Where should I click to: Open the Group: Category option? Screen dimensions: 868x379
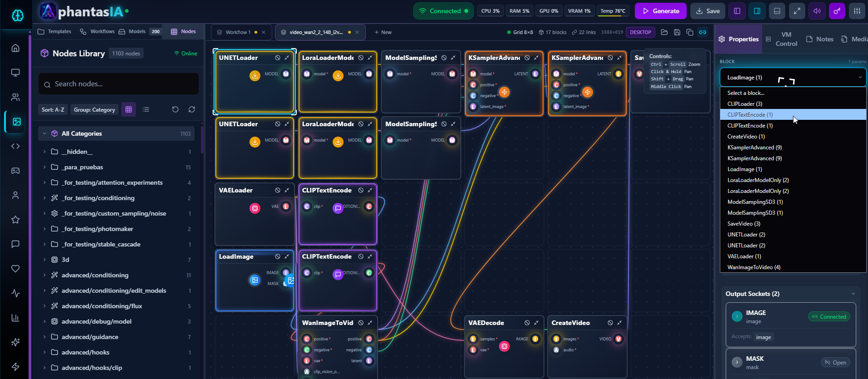95,109
